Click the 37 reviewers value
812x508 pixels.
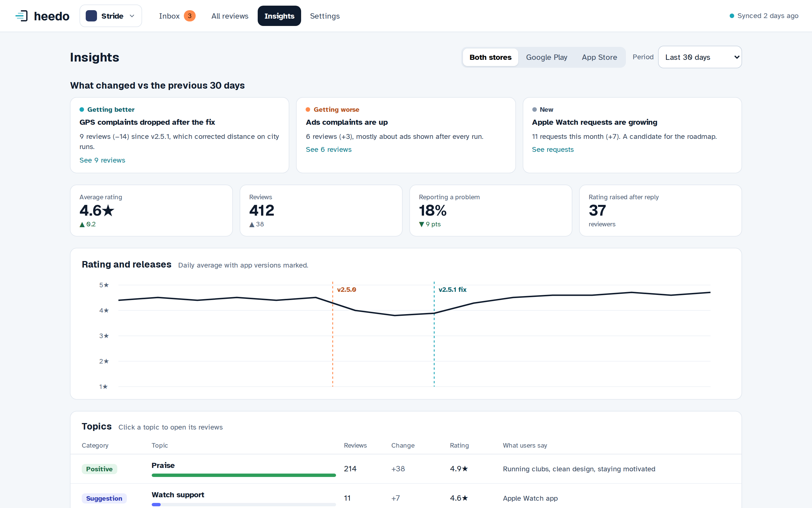pyautogui.click(x=597, y=211)
